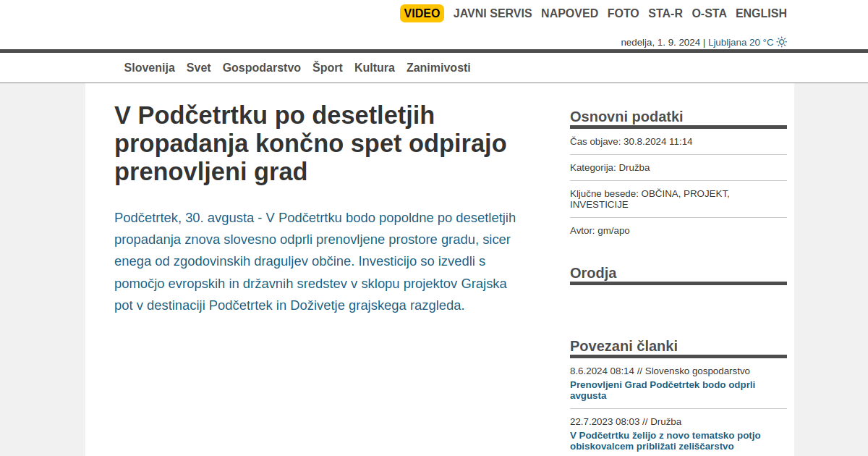Go to the Gospodarstvo category
Viewport: 868px width, 456px height.
point(261,67)
